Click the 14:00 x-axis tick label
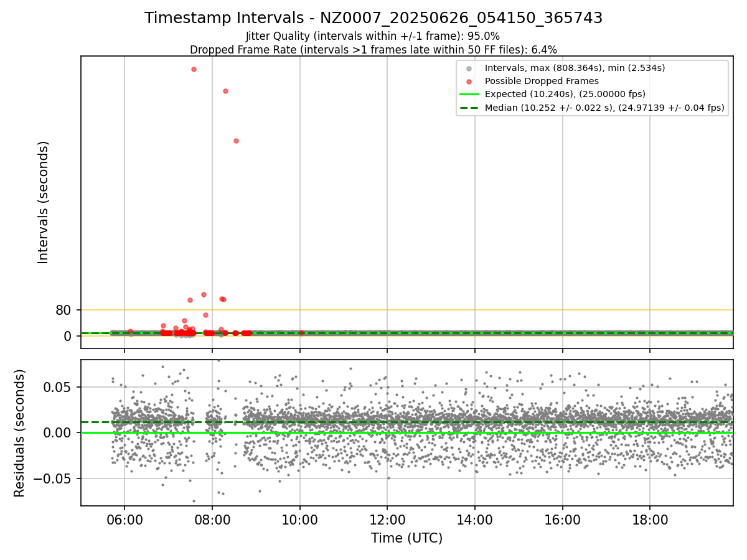 pyautogui.click(x=475, y=520)
